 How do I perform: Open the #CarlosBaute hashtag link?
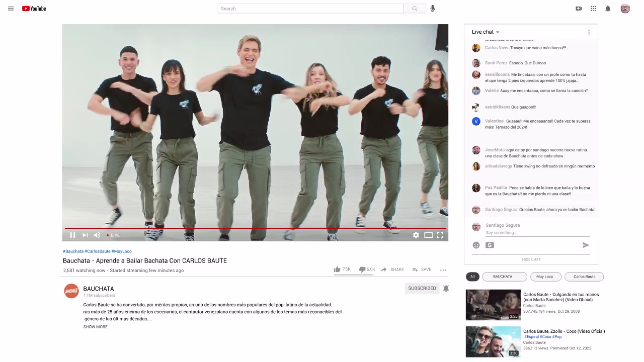tap(98, 251)
